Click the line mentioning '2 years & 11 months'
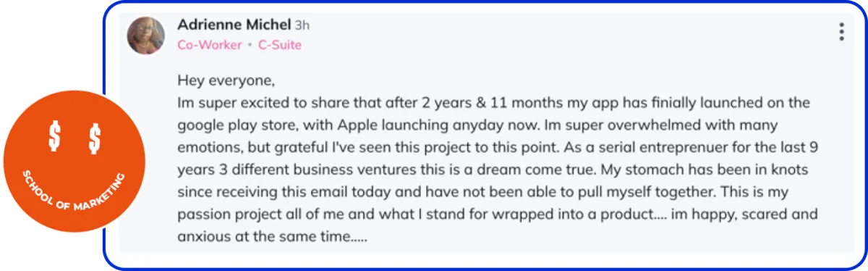The width and height of the screenshot is (868, 271). (x=493, y=102)
